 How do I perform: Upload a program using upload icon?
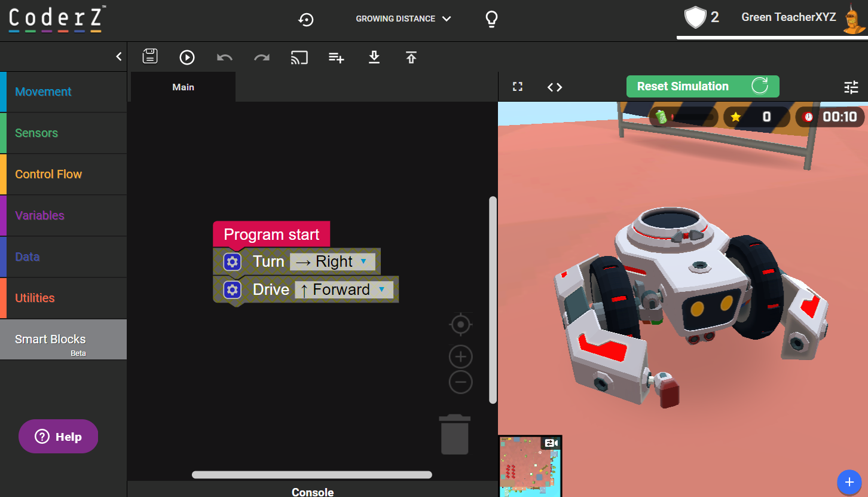tap(411, 57)
